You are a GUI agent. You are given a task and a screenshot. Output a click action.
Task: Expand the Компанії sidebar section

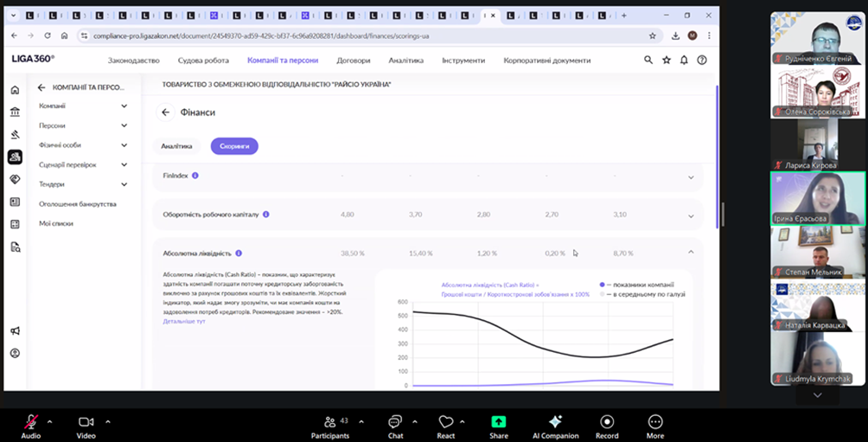coord(124,106)
